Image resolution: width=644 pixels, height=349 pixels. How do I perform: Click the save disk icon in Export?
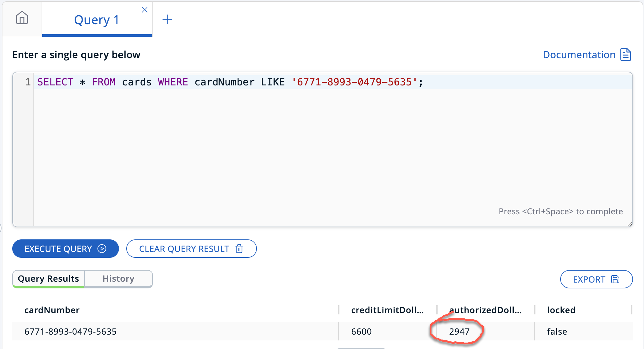point(615,279)
